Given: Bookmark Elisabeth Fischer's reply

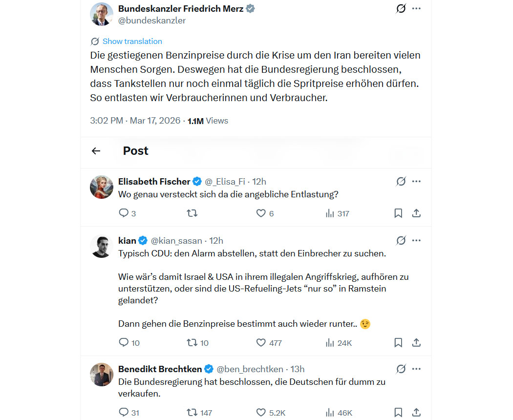Looking at the screenshot, I should (398, 213).
